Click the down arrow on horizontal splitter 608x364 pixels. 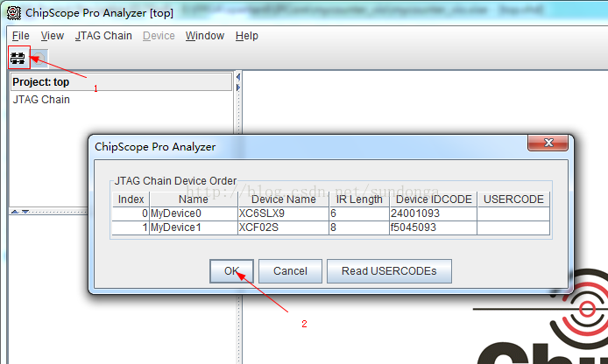[x=25, y=212]
